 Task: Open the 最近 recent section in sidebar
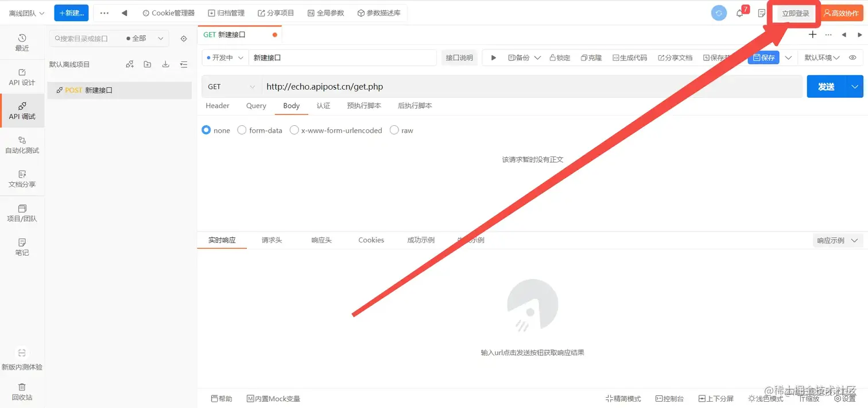pyautogui.click(x=22, y=43)
